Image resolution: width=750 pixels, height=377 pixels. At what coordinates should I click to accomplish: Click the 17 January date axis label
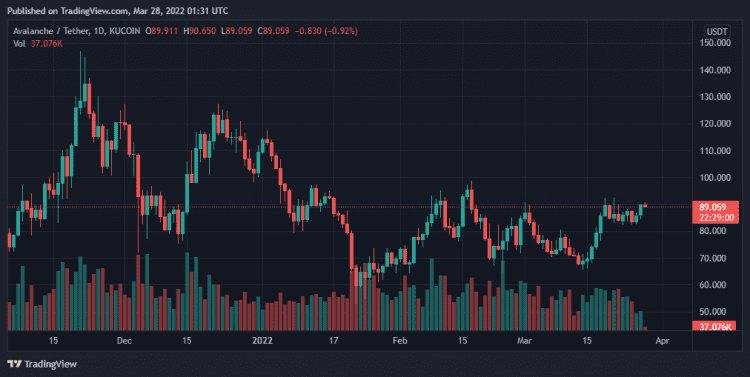(333, 341)
